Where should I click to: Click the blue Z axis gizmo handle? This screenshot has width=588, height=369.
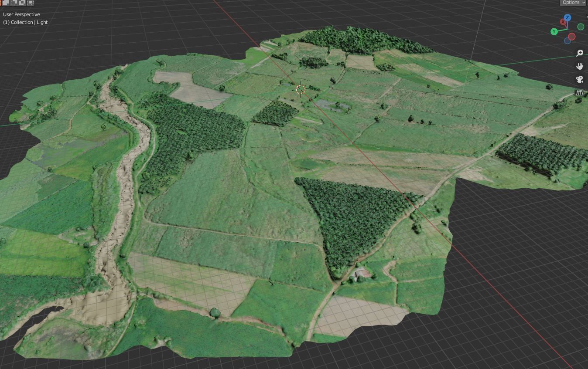(567, 18)
